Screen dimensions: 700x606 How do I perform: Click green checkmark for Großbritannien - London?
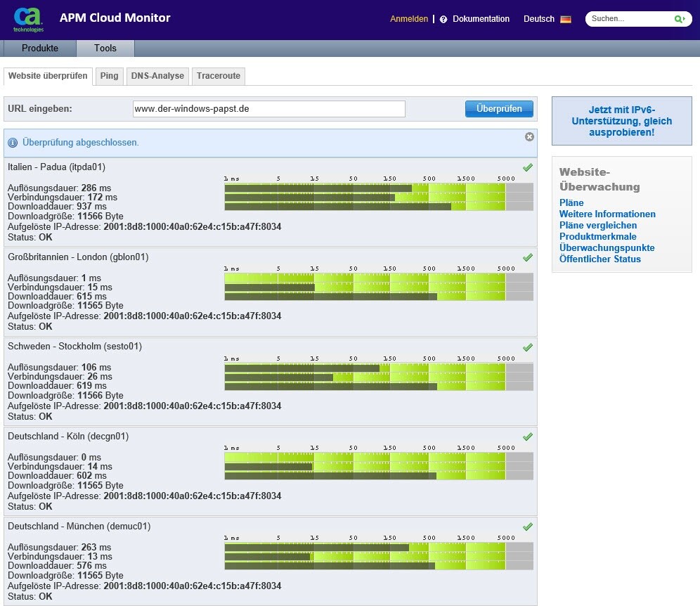point(528,257)
